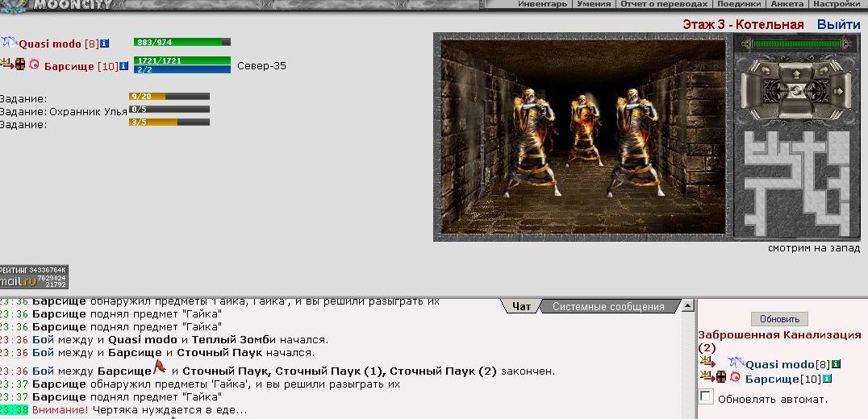The width and height of the screenshot is (868, 419).
Task: Click the clan emblem beside Quasi modo in party list
Action: (9, 41)
